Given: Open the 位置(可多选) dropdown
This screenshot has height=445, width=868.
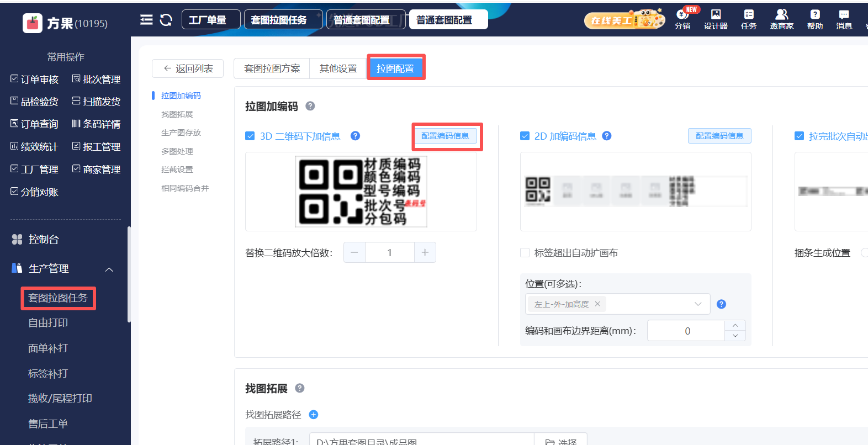Looking at the screenshot, I should point(617,304).
